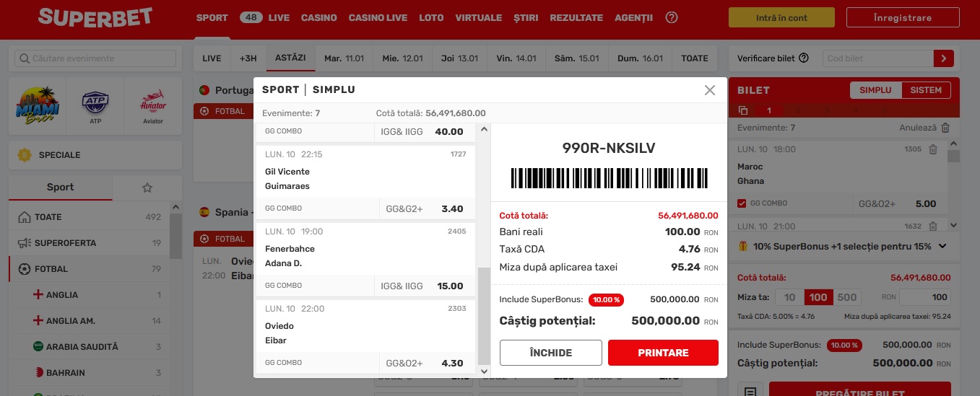Image resolution: width=980 pixels, height=396 pixels.
Task: Select ticket code 990R-NKSILV text
Action: click(610, 149)
